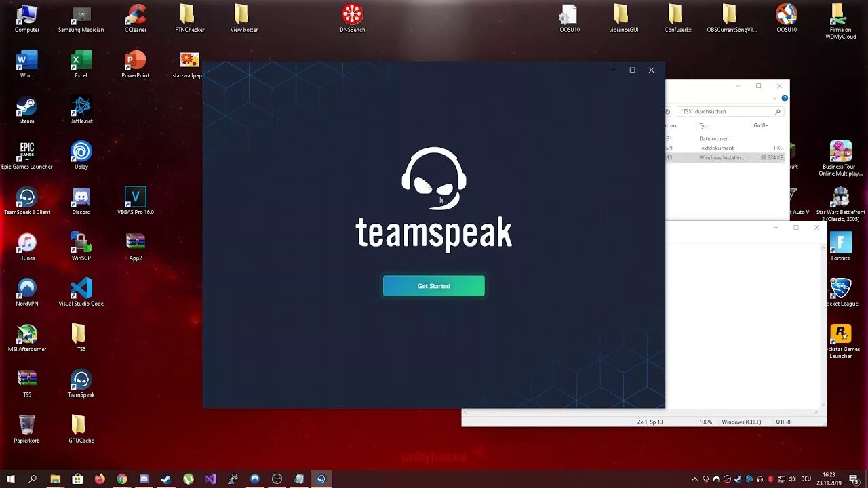Open the Epic Games Launcher icon
The image size is (868, 488).
click(x=26, y=155)
